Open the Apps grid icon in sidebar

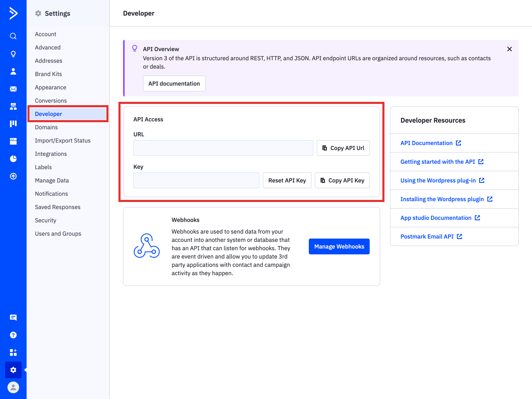click(x=13, y=352)
